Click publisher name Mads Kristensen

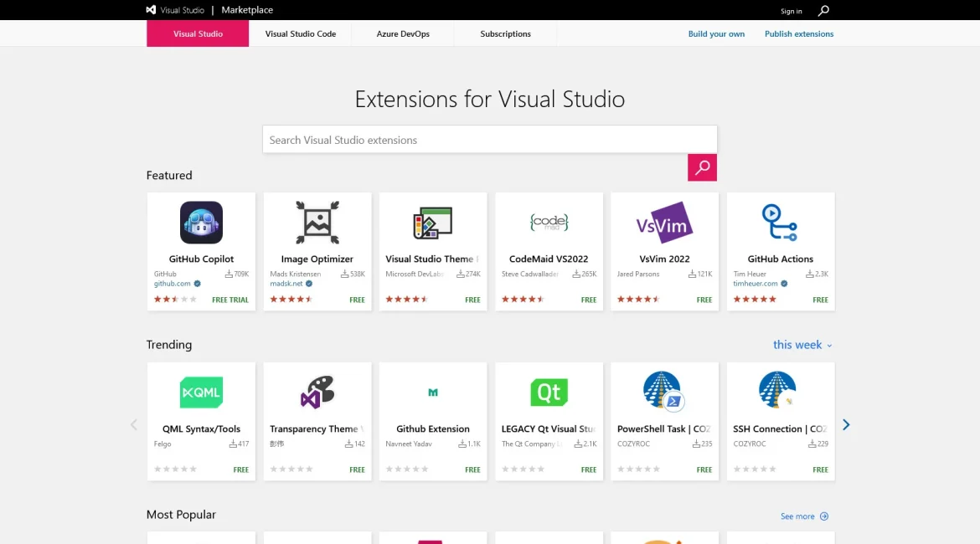coord(296,275)
